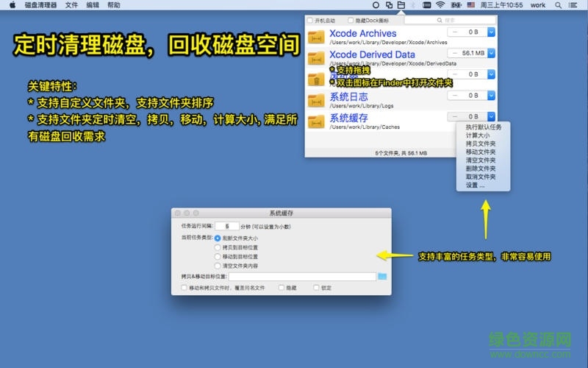Choose 清空文件夹 from the context menu

(481, 160)
